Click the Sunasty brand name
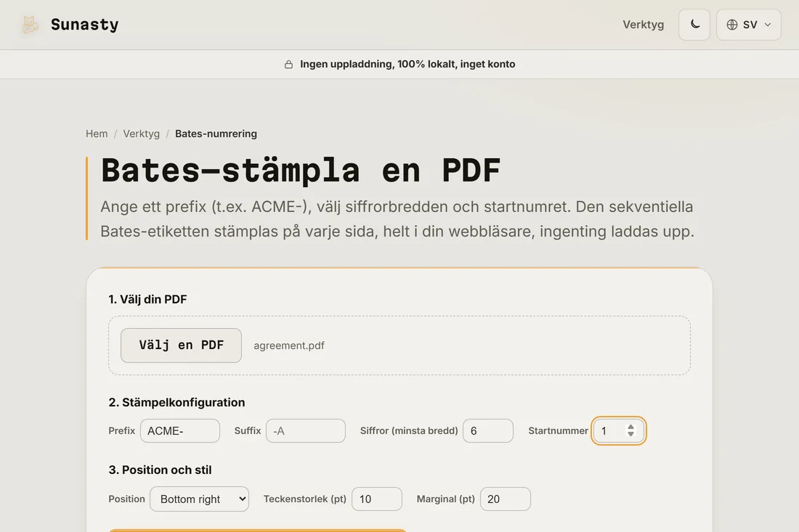Image resolution: width=799 pixels, height=532 pixels. coord(84,25)
